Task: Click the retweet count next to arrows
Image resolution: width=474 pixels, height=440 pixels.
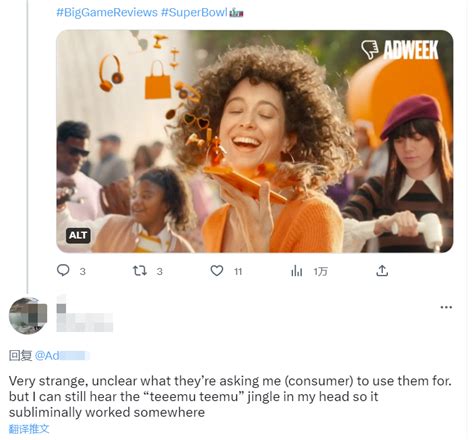Action: [160, 272]
